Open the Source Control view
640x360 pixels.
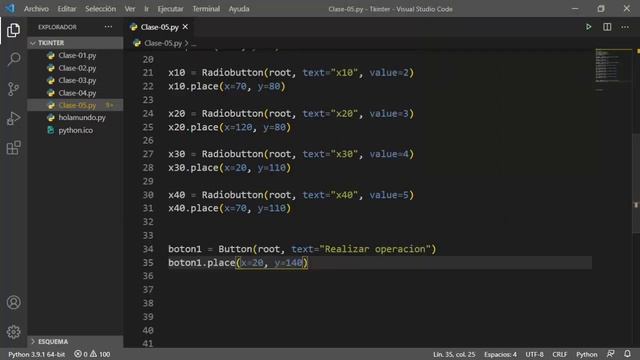pyautogui.click(x=13, y=89)
